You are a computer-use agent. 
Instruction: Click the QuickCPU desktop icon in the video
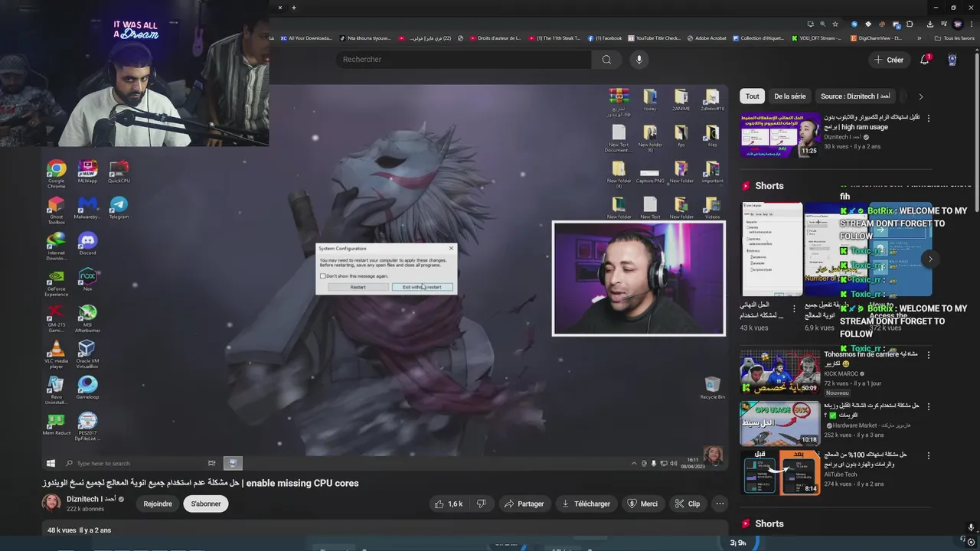point(119,171)
